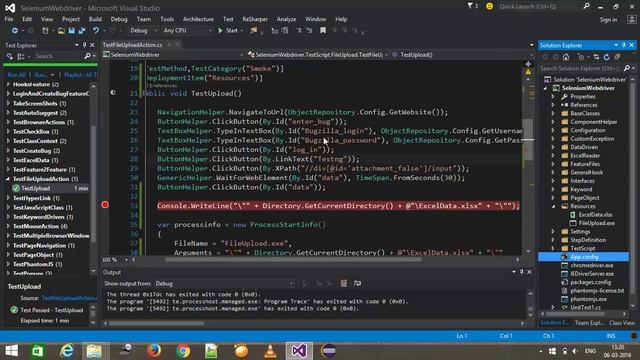Screen dimensions: 640x360
Task: Collapse the Resources folder in Solution Explorer
Action: pos(553,206)
